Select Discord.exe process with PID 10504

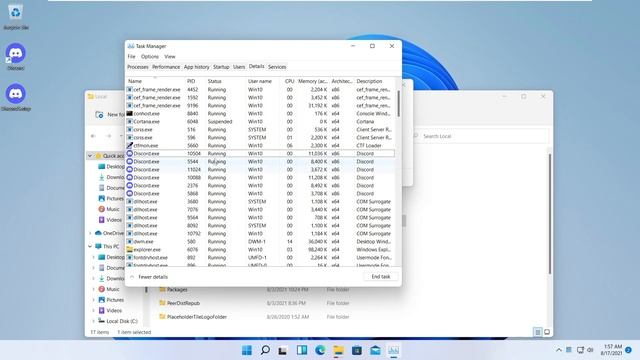coord(260,153)
